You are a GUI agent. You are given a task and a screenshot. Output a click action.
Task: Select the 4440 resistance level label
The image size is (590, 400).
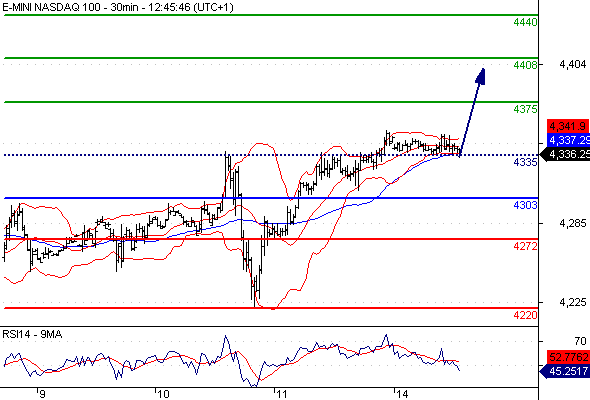click(525, 22)
